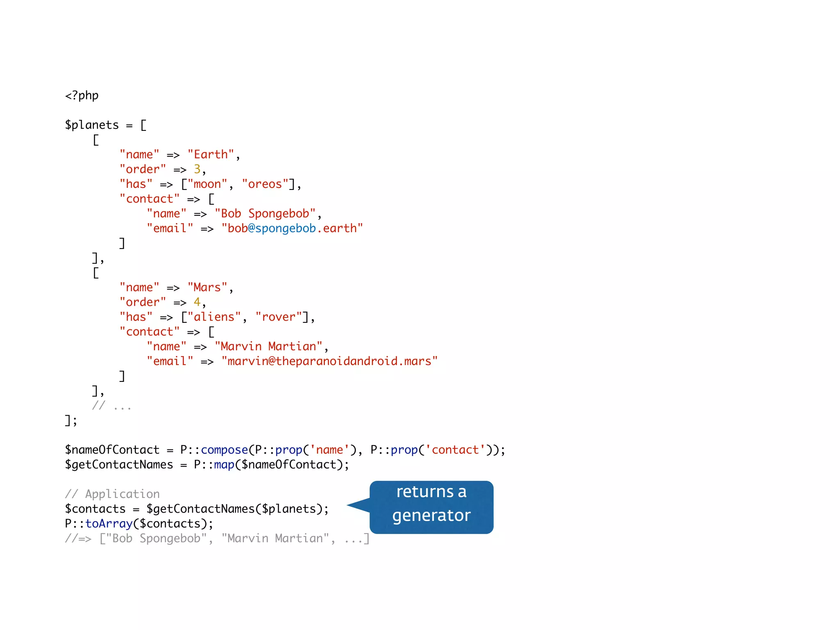Click the "Bob Spongebob" name value
This screenshot has height=630, width=840.
[x=265, y=214]
